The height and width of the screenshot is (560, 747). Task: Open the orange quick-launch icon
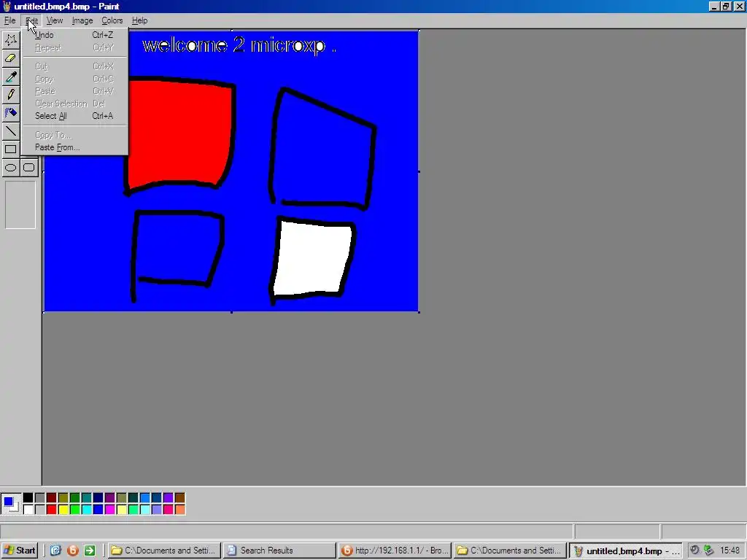tap(72, 551)
